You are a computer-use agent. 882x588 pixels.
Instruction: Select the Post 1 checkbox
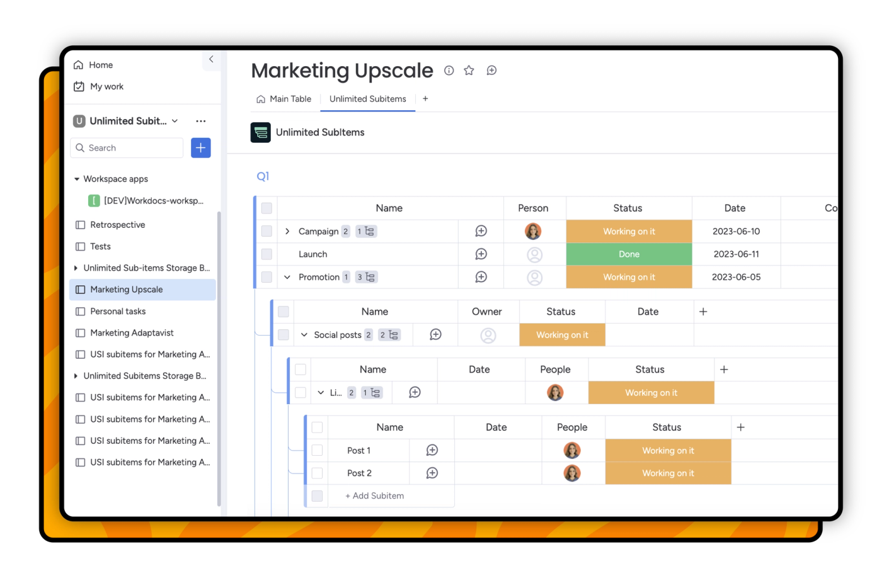pos(317,450)
